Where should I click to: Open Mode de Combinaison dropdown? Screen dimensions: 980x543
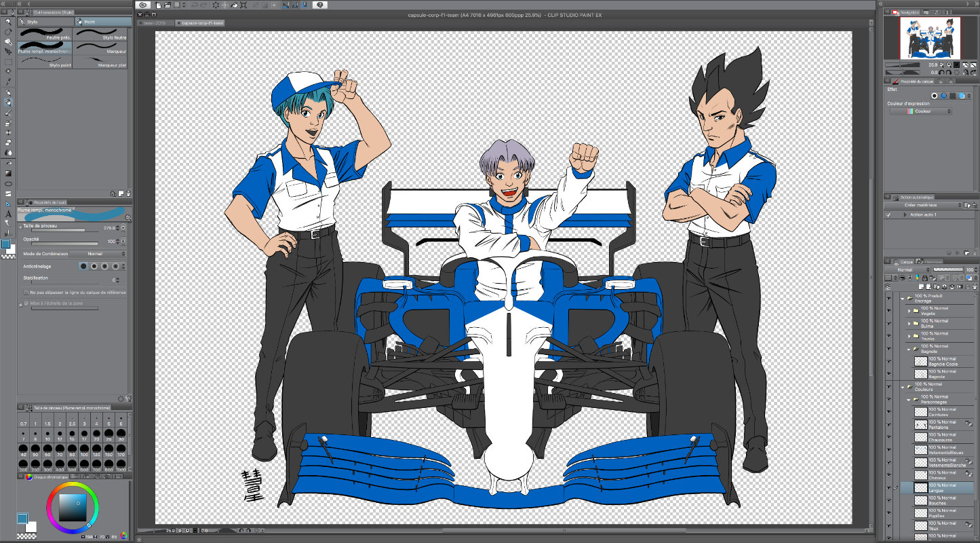pos(98,254)
